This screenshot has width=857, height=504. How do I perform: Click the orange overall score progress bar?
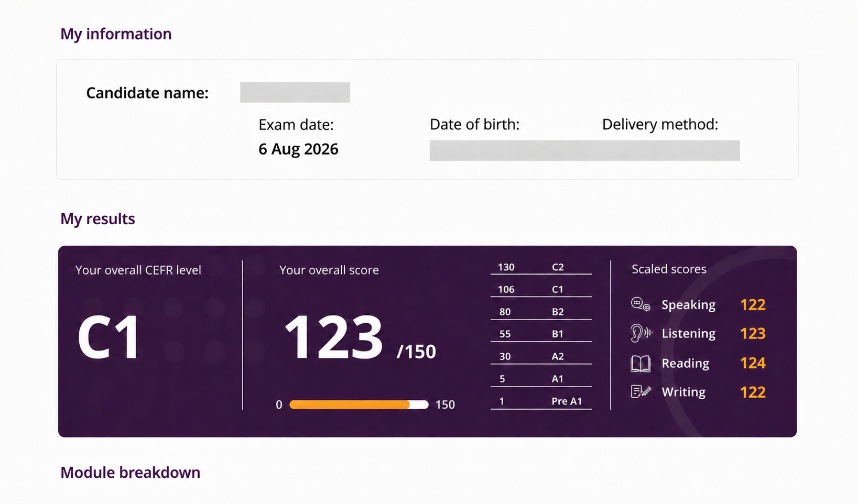[359, 404]
